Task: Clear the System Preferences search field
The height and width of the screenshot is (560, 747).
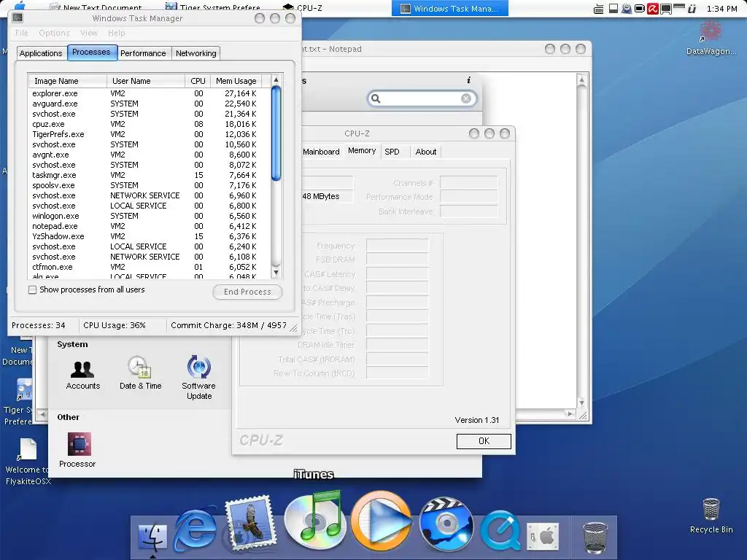Action: click(466, 98)
